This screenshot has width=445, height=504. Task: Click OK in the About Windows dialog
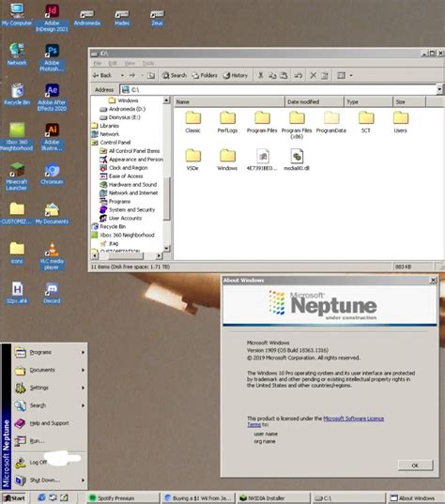(x=415, y=466)
